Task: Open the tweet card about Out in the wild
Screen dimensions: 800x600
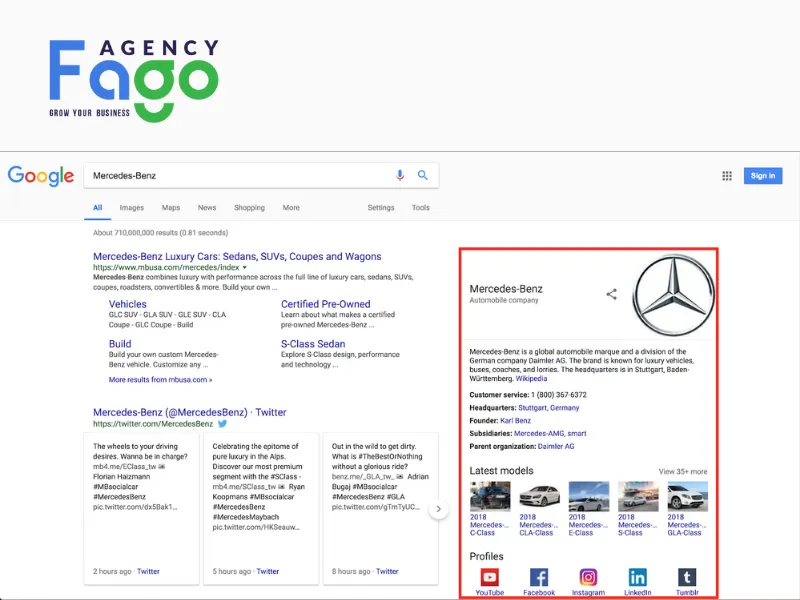Action: pyautogui.click(x=380, y=509)
